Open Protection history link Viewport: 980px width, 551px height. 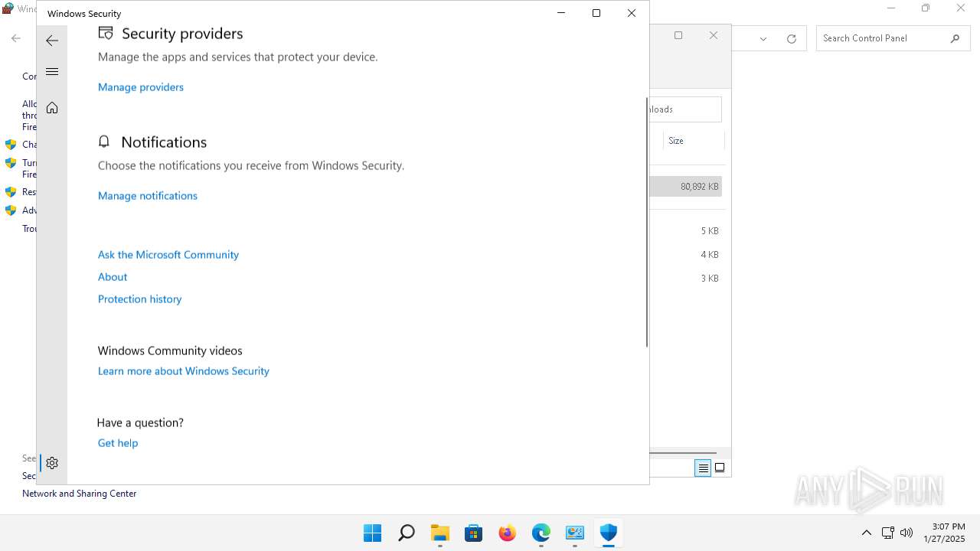pos(140,299)
